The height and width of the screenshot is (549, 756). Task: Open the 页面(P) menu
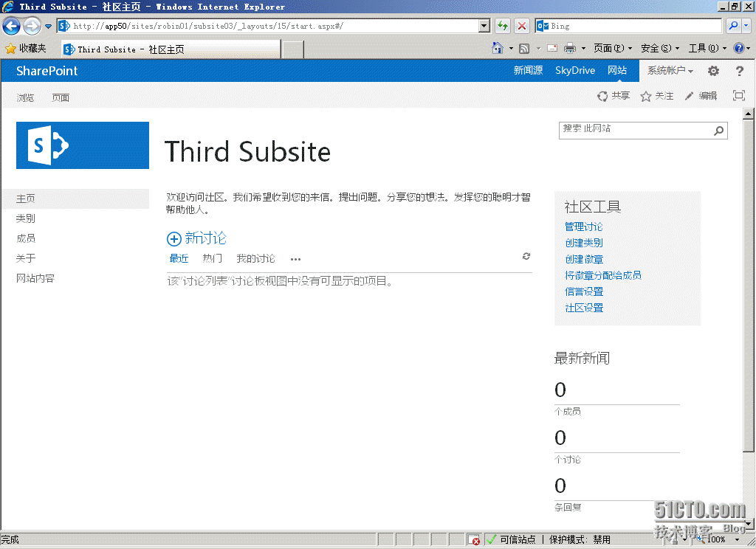coord(612,48)
